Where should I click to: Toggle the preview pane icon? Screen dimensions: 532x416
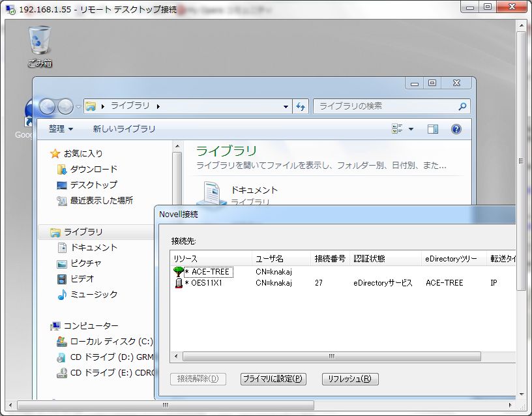[433, 129]
